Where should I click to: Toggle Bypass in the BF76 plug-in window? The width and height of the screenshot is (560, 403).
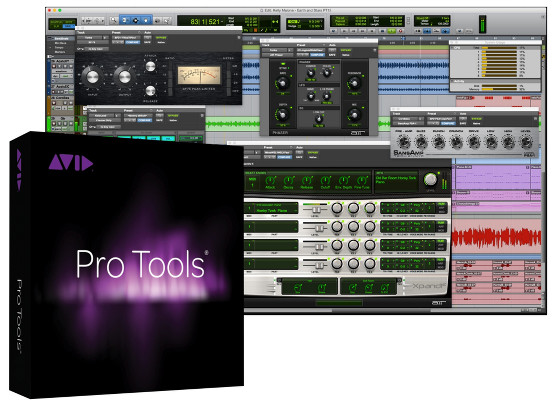(161, 38)
